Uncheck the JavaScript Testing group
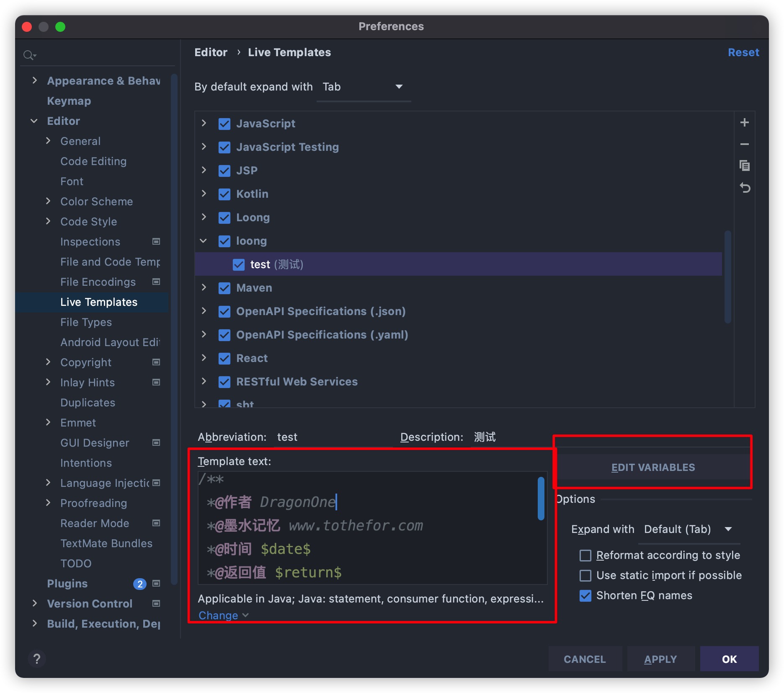784x693 pixels. (x=224, y=147)
